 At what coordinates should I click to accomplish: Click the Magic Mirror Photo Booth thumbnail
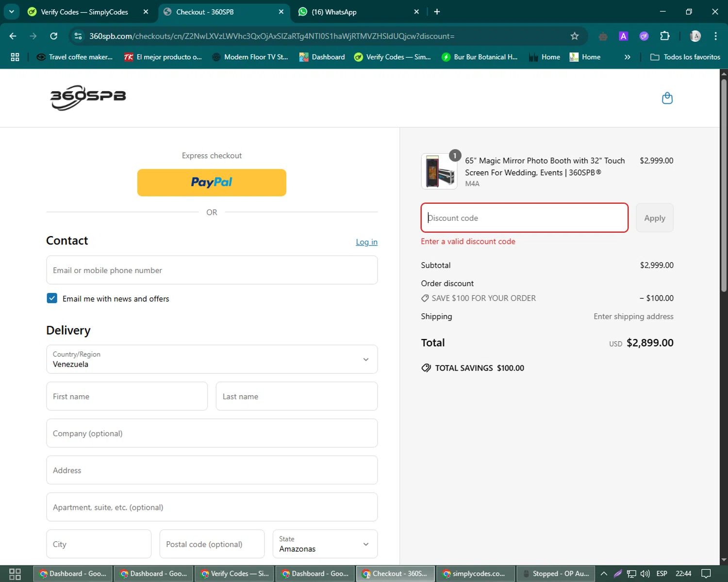[439, 171]
